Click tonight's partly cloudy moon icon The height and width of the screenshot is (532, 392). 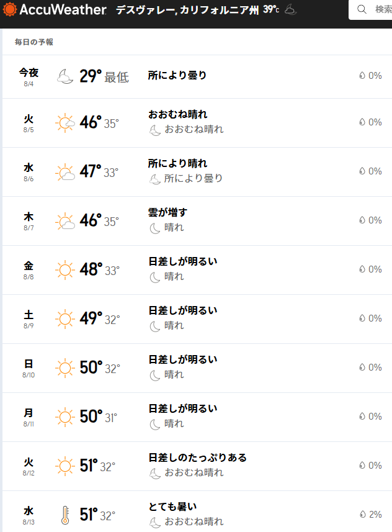[x=65, y=76]
